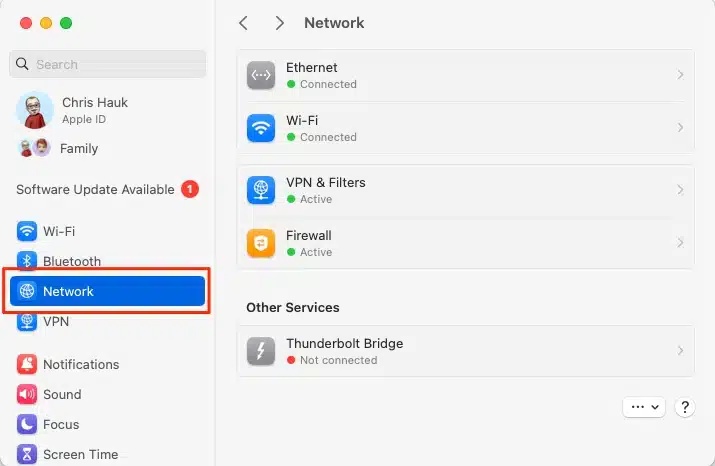Open Firewall settings with its chevron
Image resolution: width=715 pixels, height=466 pixels.
click(680, 243)
